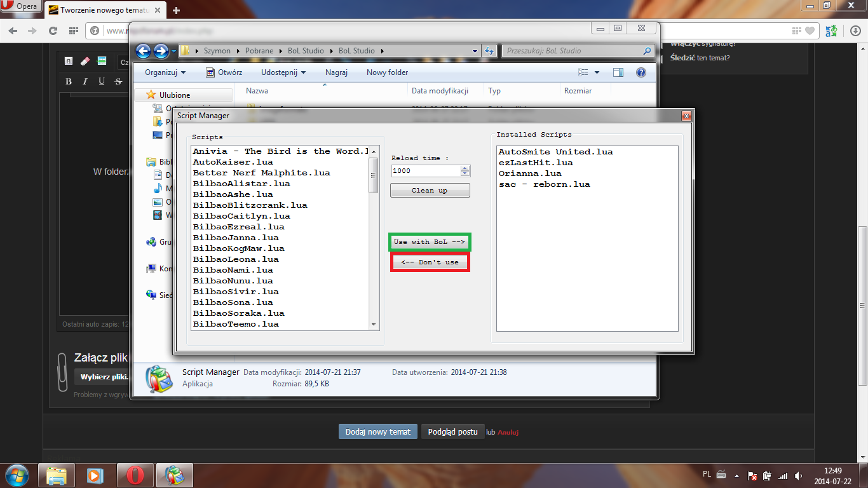
Task: Click the Explorer window's Forward arrow
Action: click(x=161, y=51)
